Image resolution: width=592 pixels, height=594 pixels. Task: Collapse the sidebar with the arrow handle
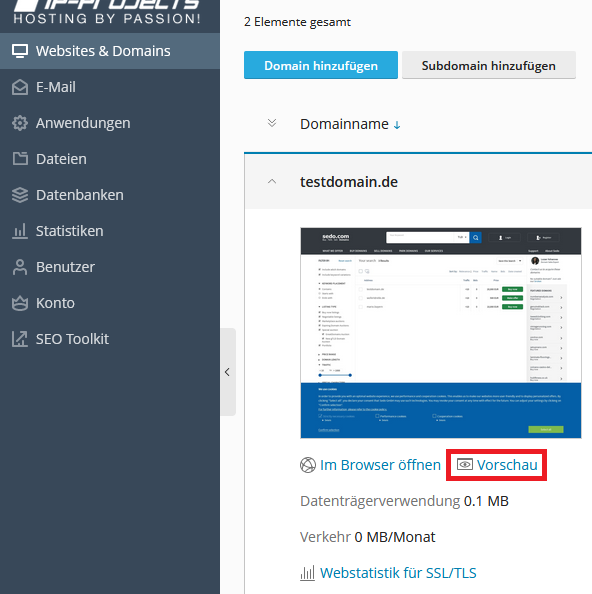point(228,372)
